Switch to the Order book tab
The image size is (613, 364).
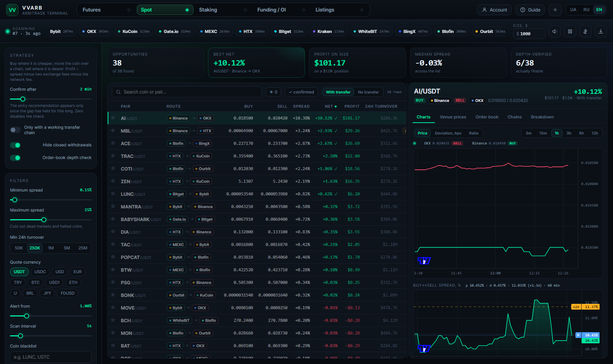487,117
